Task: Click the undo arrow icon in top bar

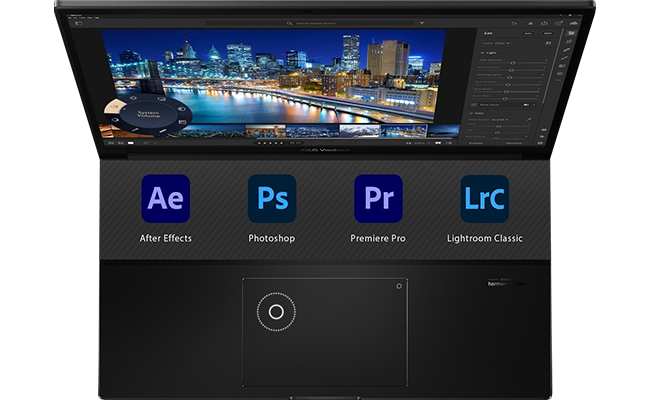Action: tap(514, 23)
